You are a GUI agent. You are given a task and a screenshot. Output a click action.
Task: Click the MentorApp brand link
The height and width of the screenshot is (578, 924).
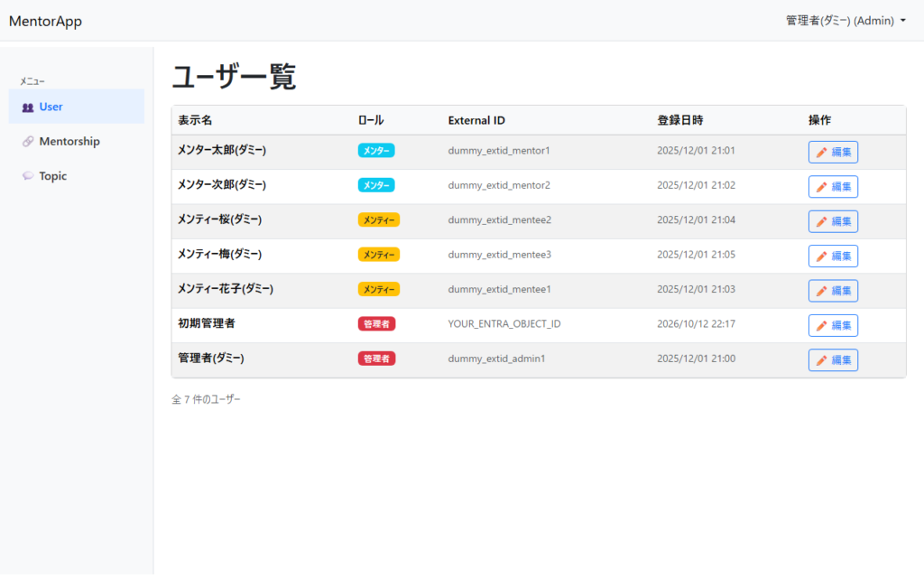point(45,22)
